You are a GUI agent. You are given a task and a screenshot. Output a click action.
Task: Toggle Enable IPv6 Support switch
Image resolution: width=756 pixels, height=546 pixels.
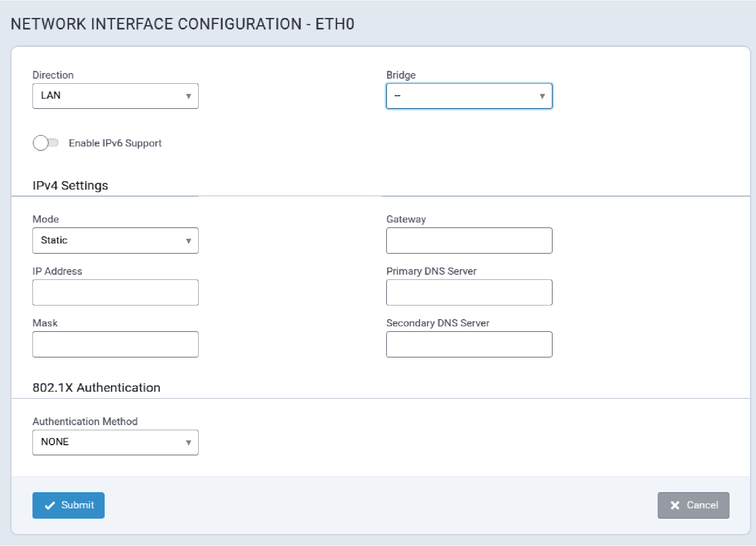[x=46, y=143]
